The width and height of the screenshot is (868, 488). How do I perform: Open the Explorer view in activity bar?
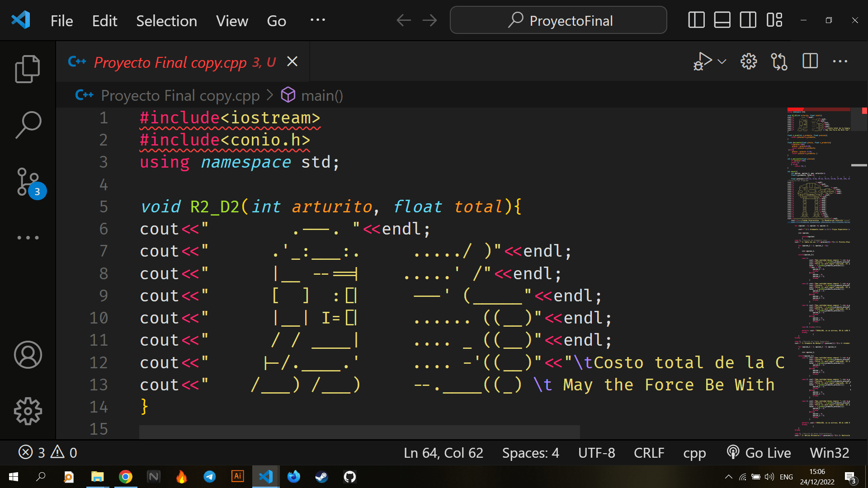pos(28,69)
